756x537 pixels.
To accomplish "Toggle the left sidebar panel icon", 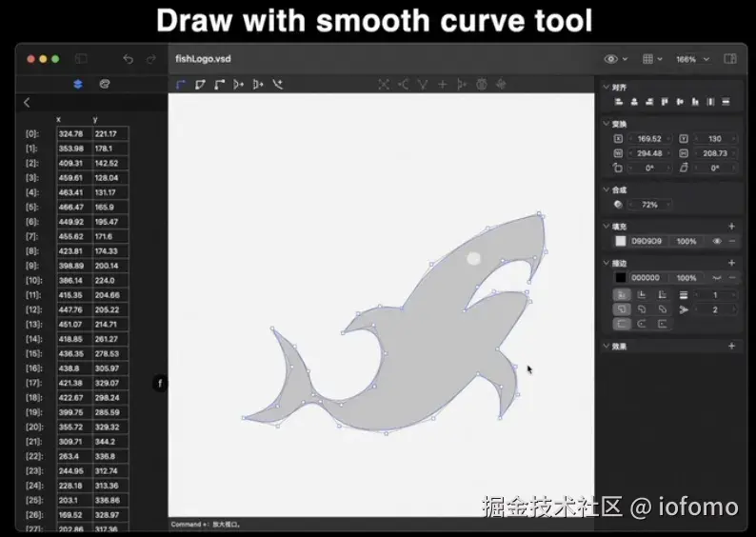I will click(x=81, y=59).
